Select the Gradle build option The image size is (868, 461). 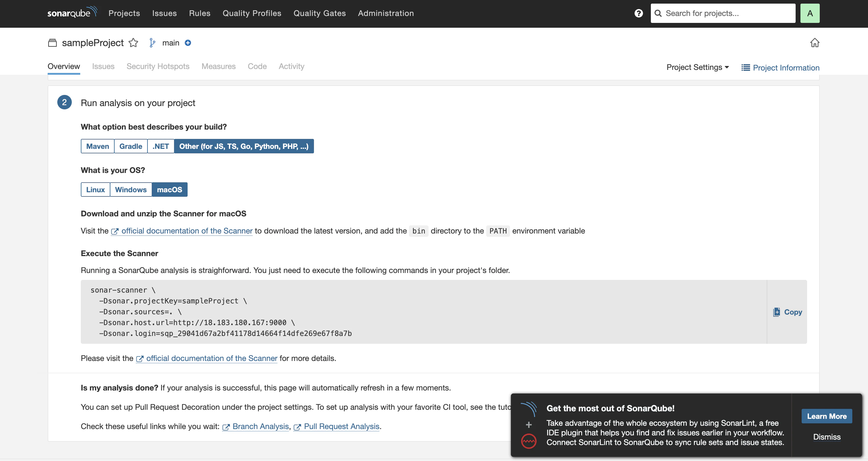click(x=131, y=146)
